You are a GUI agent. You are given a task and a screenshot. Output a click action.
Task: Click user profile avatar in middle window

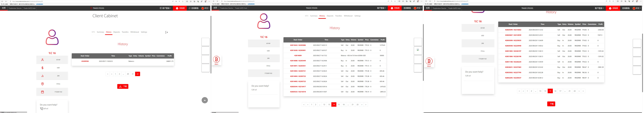pos(264,21)
